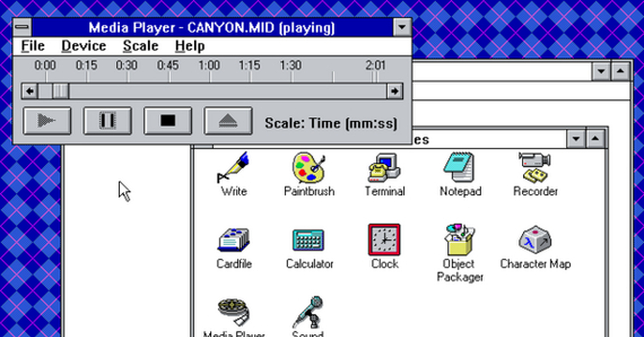Click the Cardfile icon
The height and width of the screenshot is (337, 644).
click(234, 241)
